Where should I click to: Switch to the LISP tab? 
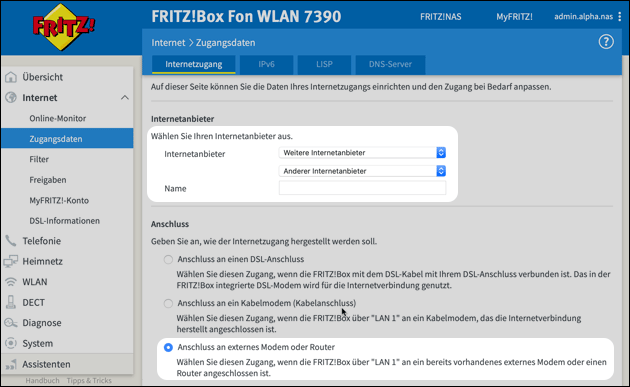tap(324, 64)
